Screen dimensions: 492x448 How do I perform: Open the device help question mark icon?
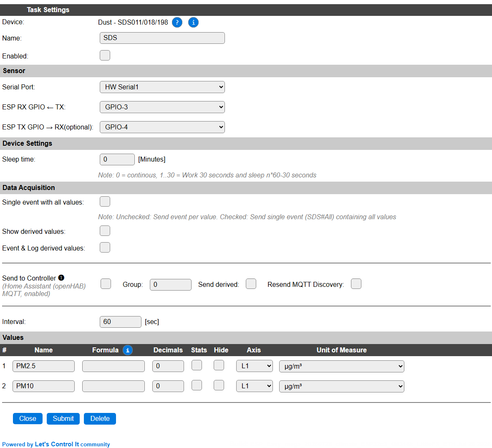click(177, 23)
